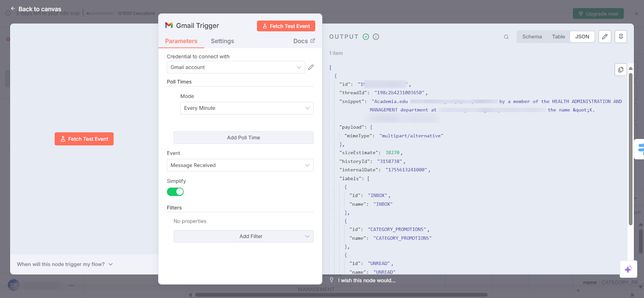
Task: Click the Back to canvas arrow
Action: 13,8
